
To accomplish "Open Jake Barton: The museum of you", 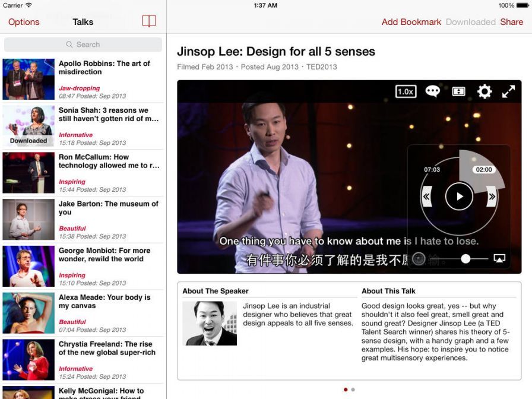I will [83, 220].
